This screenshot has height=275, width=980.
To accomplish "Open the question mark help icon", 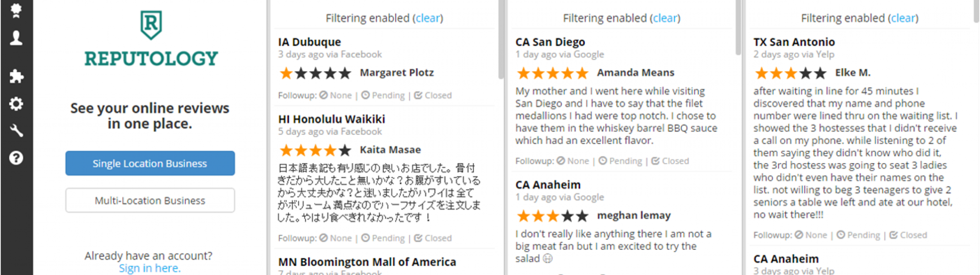I will [x=16, y=158].
